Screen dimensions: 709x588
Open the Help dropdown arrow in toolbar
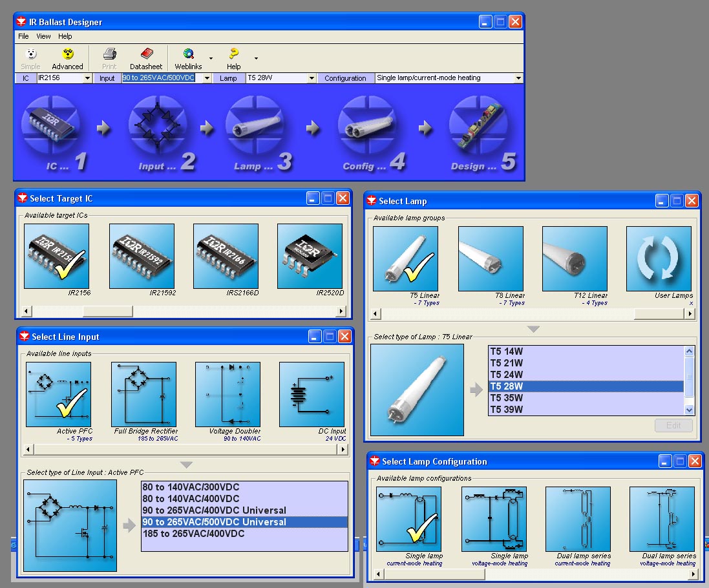coord(256,58)
